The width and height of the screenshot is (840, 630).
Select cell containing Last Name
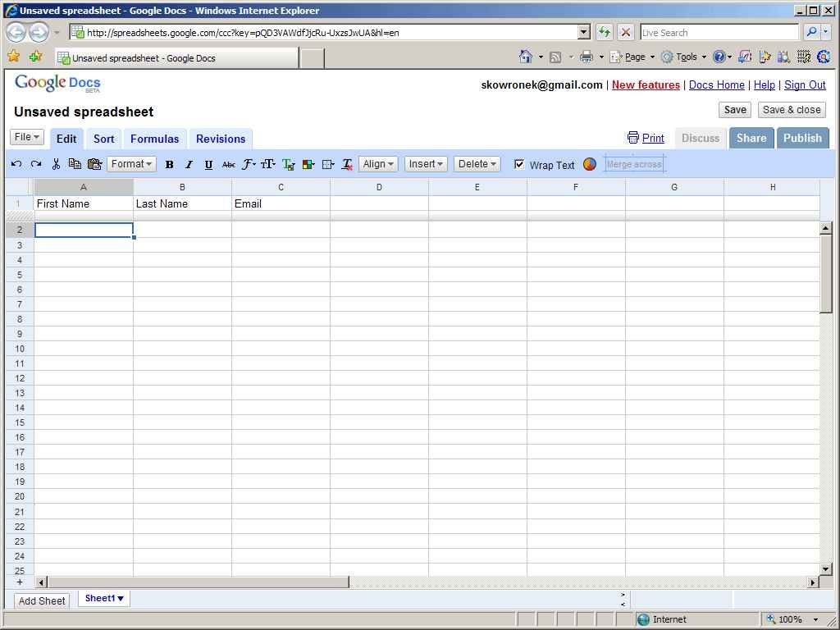[182, 203]
